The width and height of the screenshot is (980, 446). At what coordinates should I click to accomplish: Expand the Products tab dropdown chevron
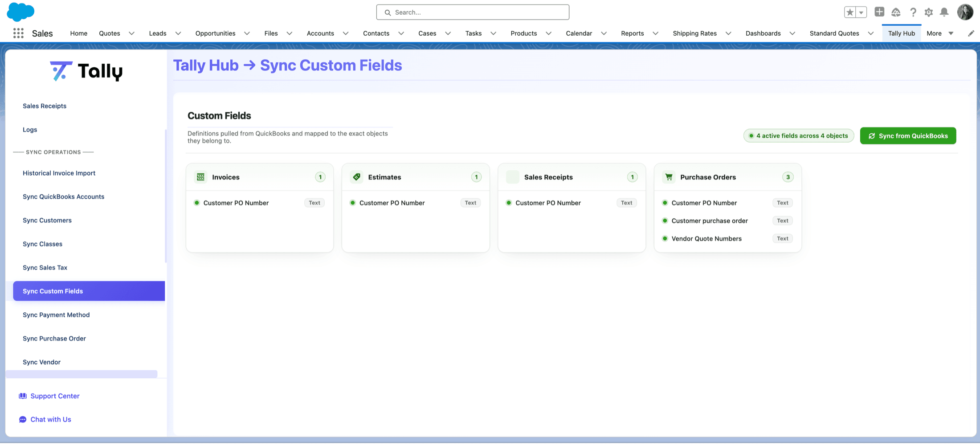(x=549, y=33)
